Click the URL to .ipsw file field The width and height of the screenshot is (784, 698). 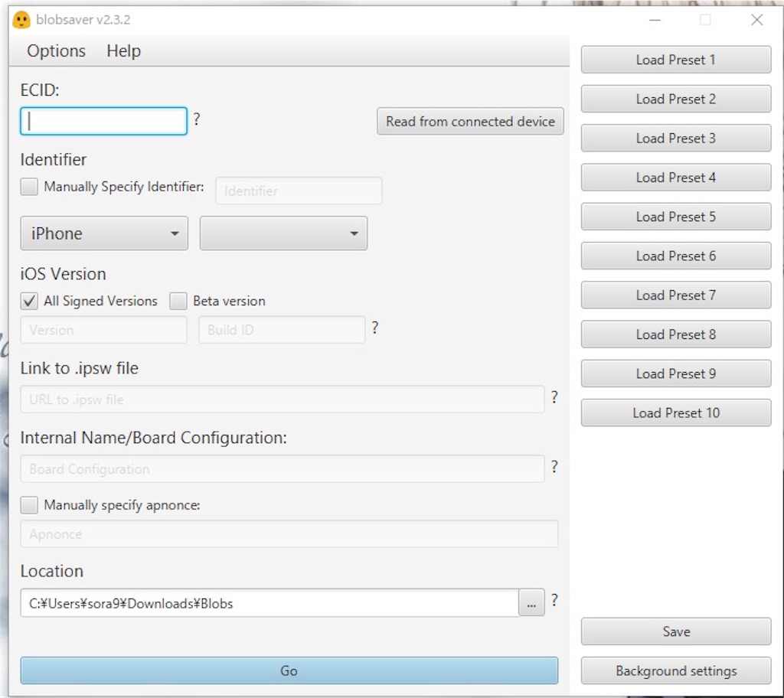[283, 399]
